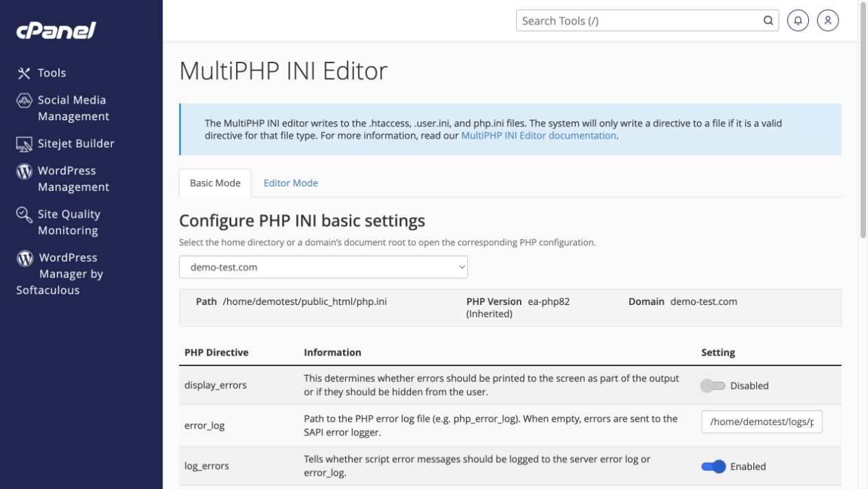Click path /home/demotest/public_html/php.ini text
868x489 pixels.
click(305, 302)
